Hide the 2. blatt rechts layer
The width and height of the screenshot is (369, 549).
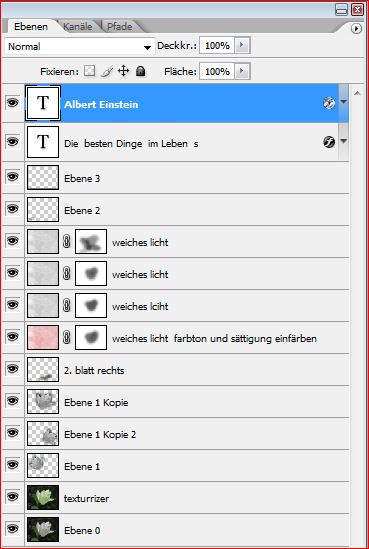[13, 369]
